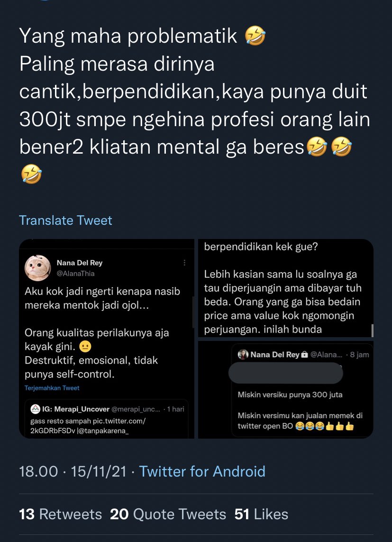Click the @AlanaThia handle
Image resolution: width=392 pixels, height=542 pixels.
coord(76,274)
